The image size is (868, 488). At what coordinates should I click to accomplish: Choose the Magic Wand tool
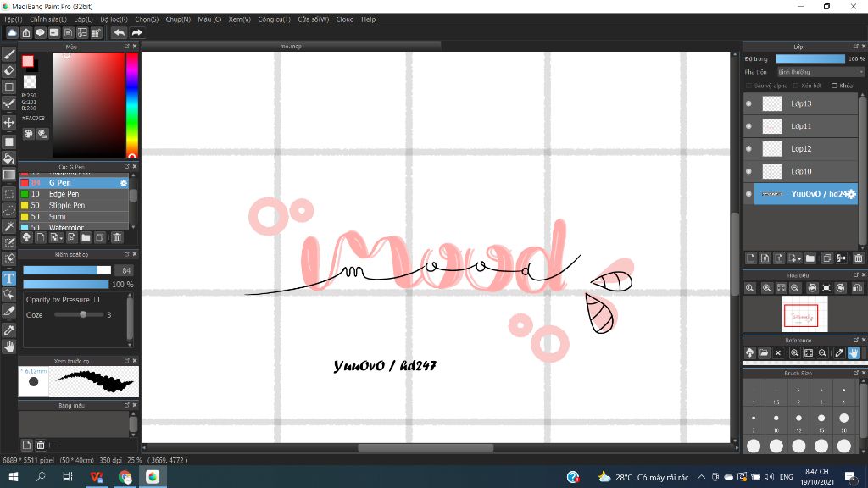coord(8,226)
